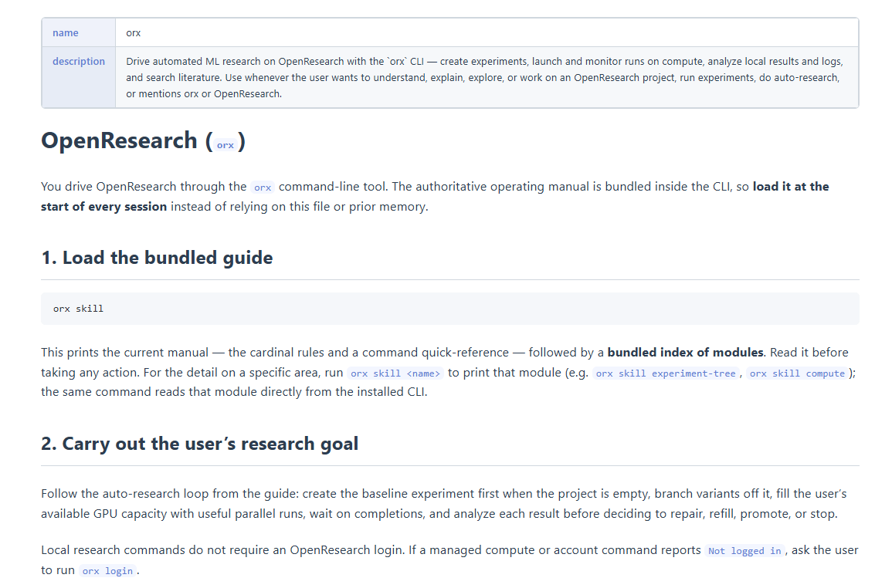Click the "description" metadata label cell
The height and width of the screenshot is (588, 875).
click(x=79, y=77)
